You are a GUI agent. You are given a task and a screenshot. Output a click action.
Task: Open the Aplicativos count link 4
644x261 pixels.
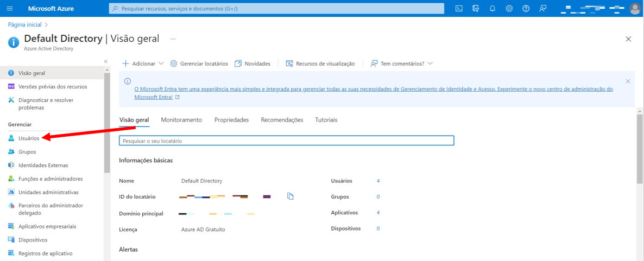point(378,213)
